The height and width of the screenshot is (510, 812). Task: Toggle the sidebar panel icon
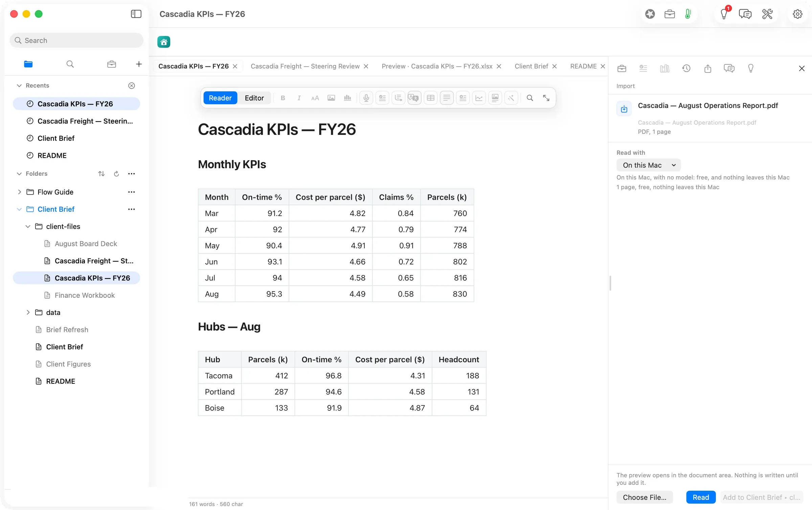tap(136, 14)
